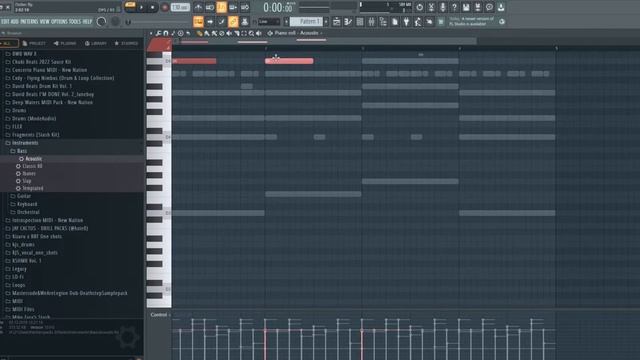
Task: Toggle the highlighted multilink controllers icon
Action: (233, 22)
